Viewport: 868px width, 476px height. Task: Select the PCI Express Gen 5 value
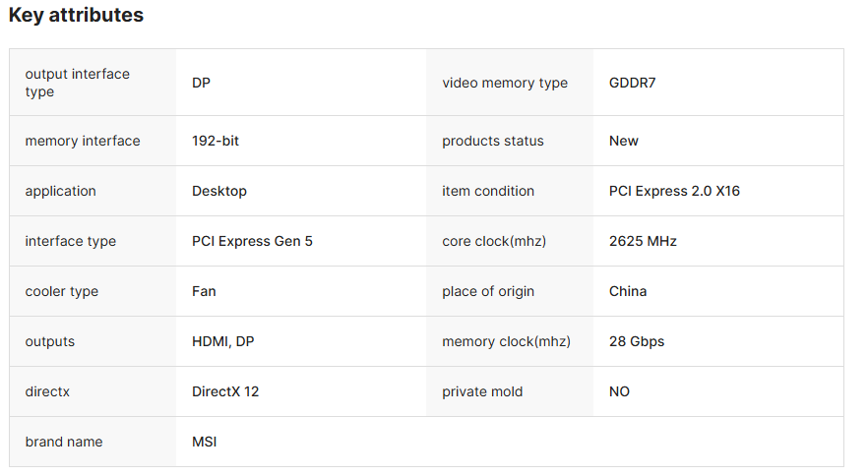tap(252, 241)
